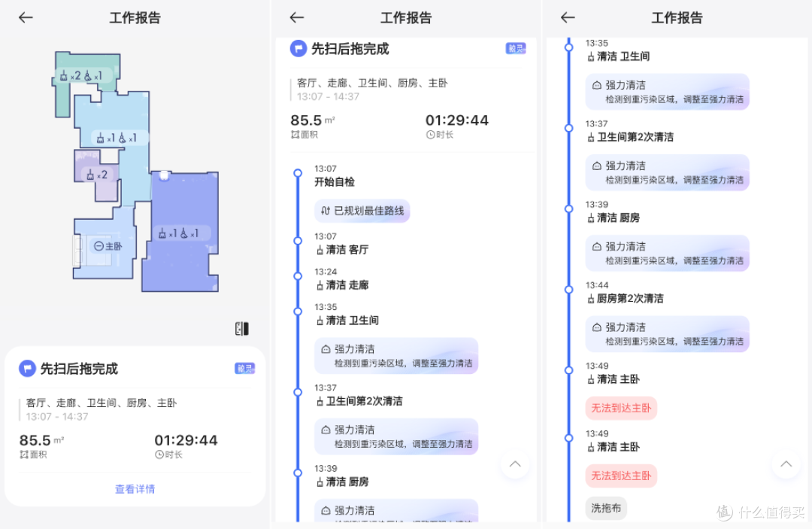Tap the 先扫后拖完成 heading in the middle panel
Viewport: 812px width, 529px height.
coord(350,49)
